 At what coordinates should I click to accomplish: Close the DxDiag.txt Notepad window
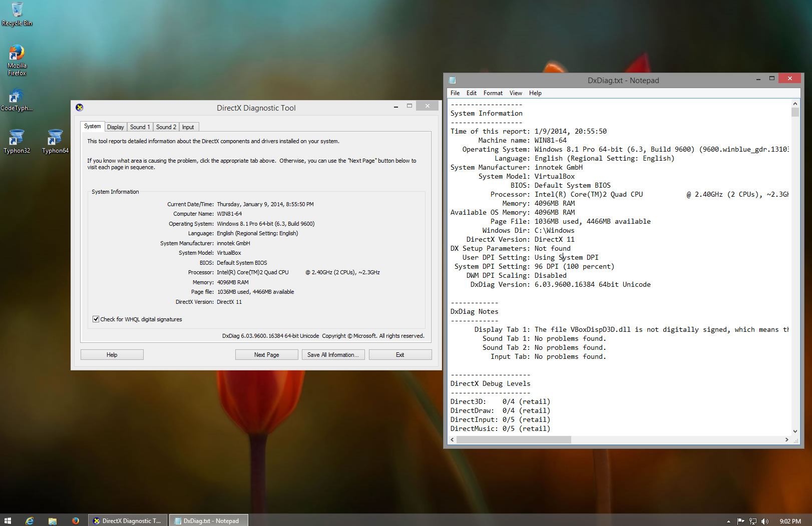(789, 79)
